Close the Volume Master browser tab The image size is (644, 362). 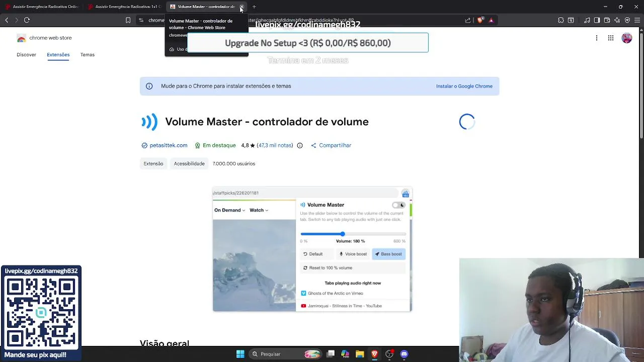coord(242,7)
